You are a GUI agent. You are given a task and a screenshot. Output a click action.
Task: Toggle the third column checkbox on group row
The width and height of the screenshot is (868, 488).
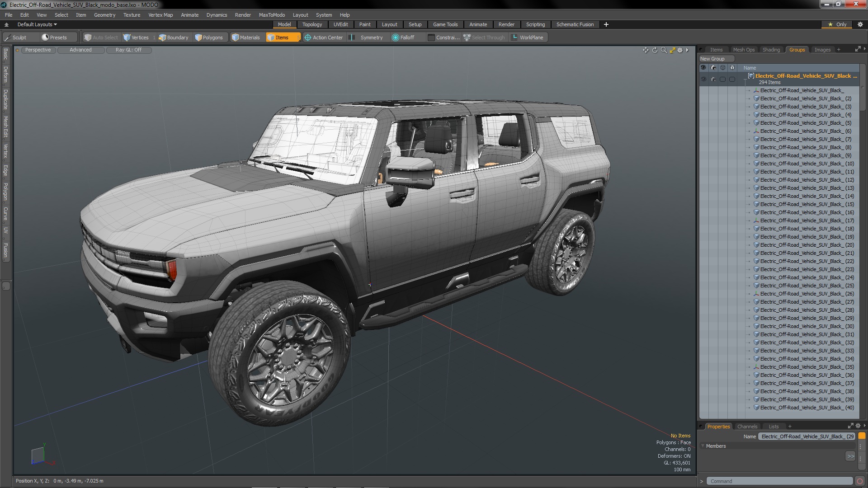pos(722,79)
